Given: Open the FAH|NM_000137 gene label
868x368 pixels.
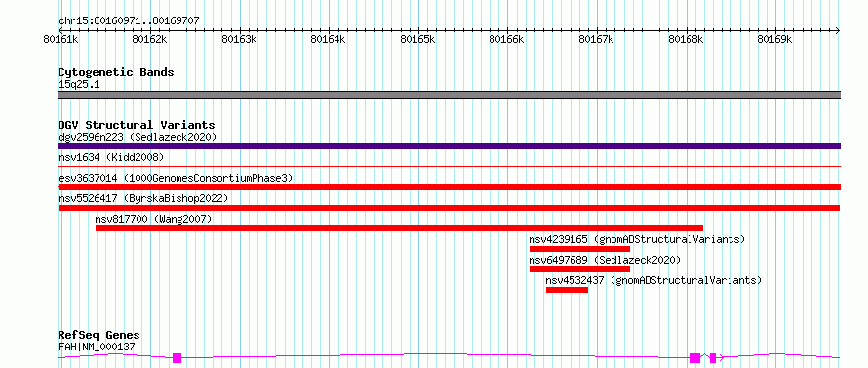Looking at the screenshot, I should coord(97,347).
